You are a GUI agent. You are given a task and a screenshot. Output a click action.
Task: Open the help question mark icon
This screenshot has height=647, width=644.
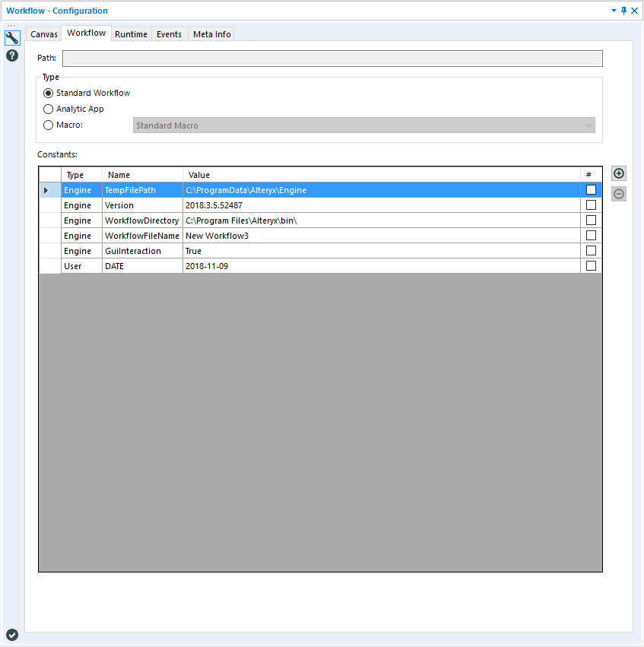[12, 56]
